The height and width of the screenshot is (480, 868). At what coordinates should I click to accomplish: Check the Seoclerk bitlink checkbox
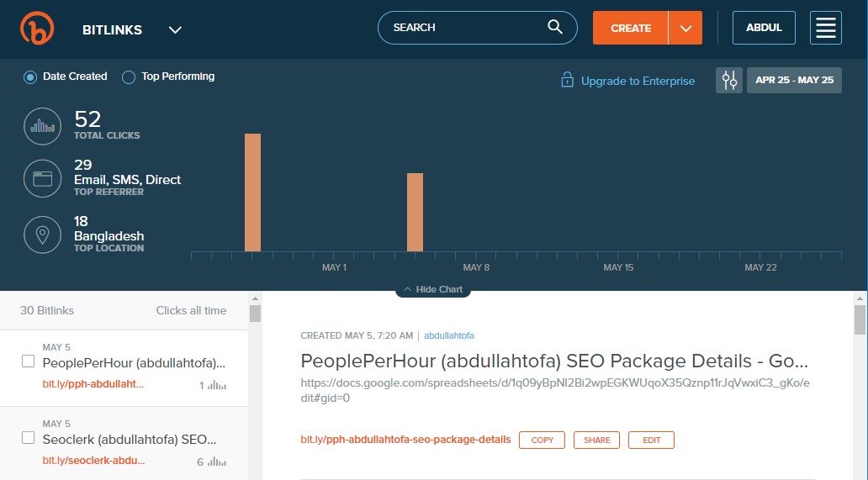(x=29, y=437)
